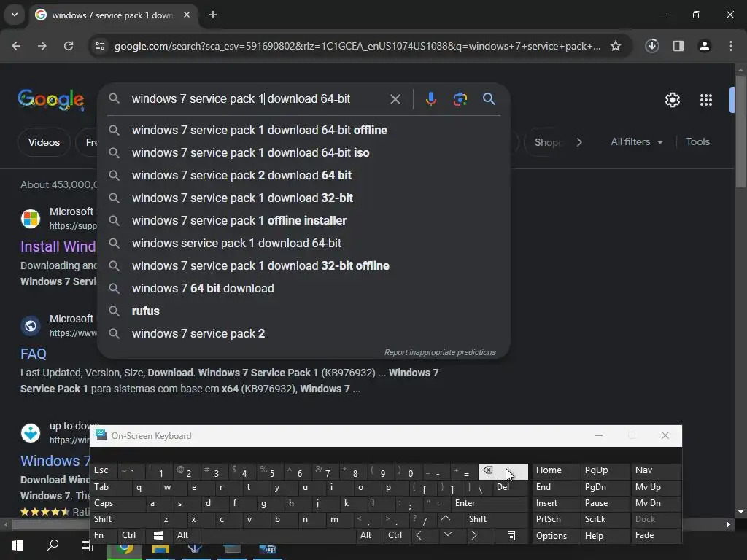This screenshot has width=747, height=560.
Task: Toggle the Chrome side panel icon
Action: pos(678,46)
